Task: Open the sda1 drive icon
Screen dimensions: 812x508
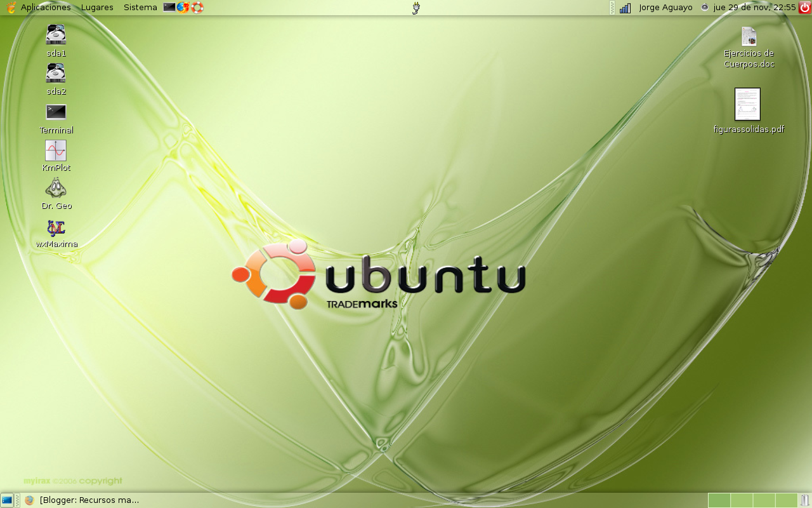Action: tap(56, 35)
